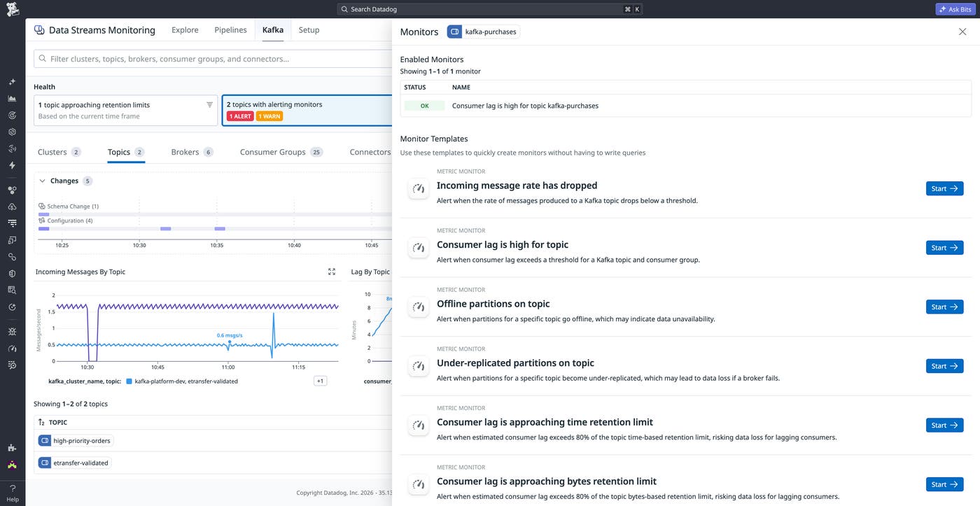Open the Consumer Groups tab
Viewport: 980px width, 506px height.
coord(281,152)
